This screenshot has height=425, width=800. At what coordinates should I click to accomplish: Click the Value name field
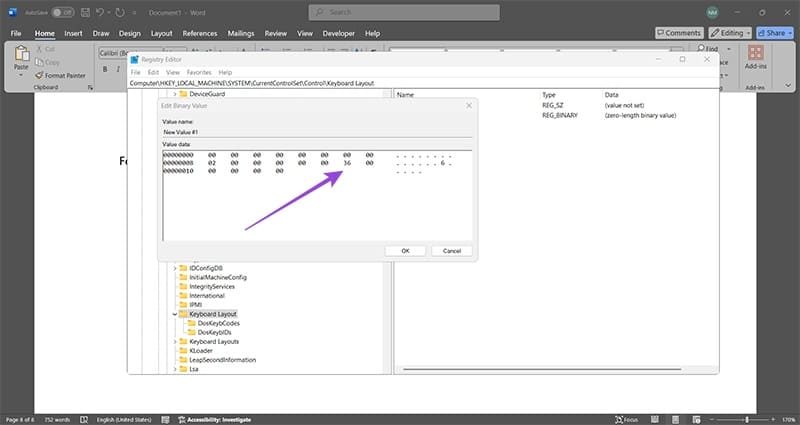[x=317, y=132]
